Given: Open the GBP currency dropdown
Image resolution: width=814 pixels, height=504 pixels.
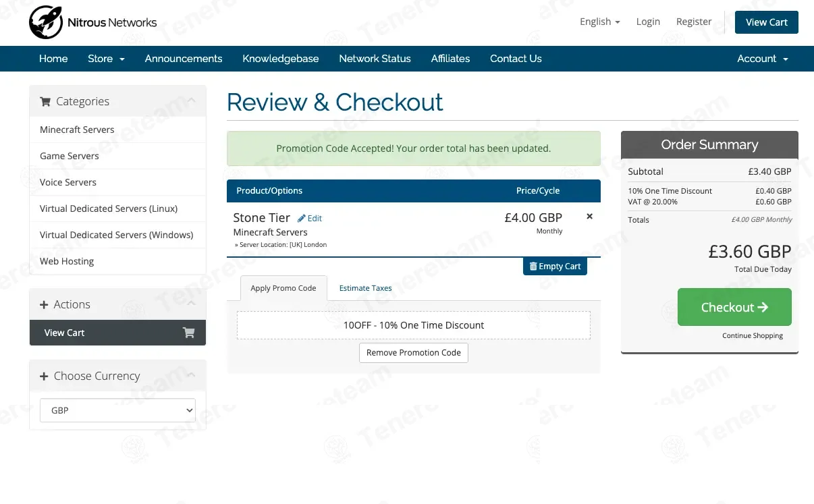Looking at the screenshot, I should pos(117,410).
